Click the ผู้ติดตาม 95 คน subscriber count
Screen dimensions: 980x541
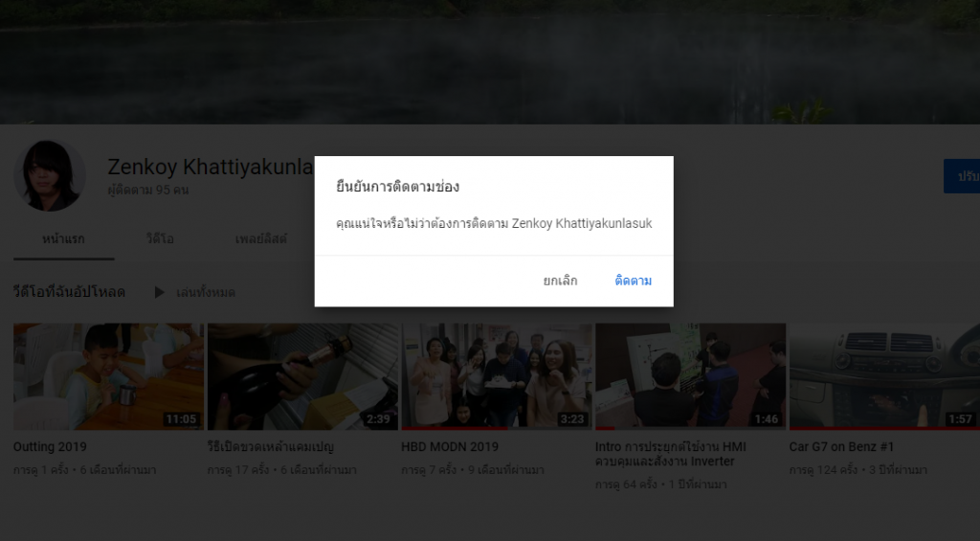[148, 190]
